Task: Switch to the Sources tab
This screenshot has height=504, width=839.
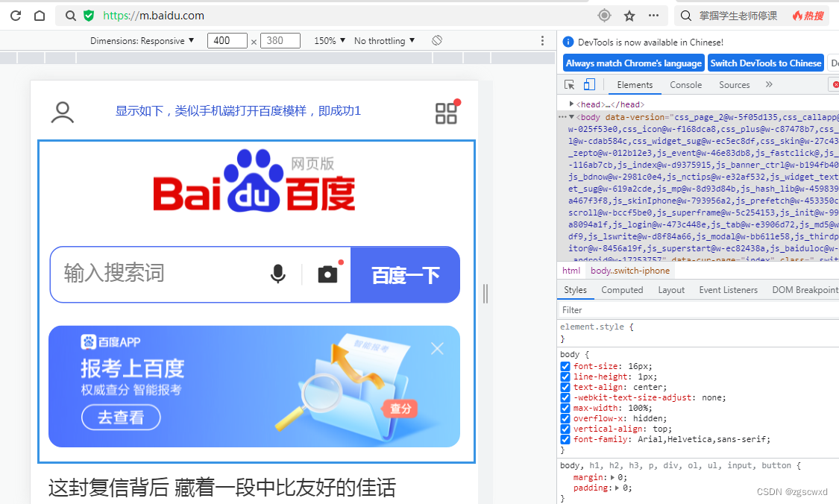Action: 734,84
